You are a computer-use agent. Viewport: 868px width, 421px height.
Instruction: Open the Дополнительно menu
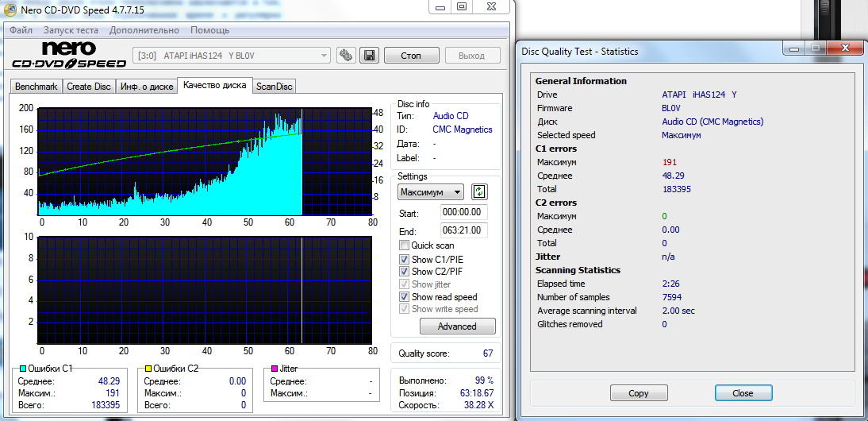[144, 30]
